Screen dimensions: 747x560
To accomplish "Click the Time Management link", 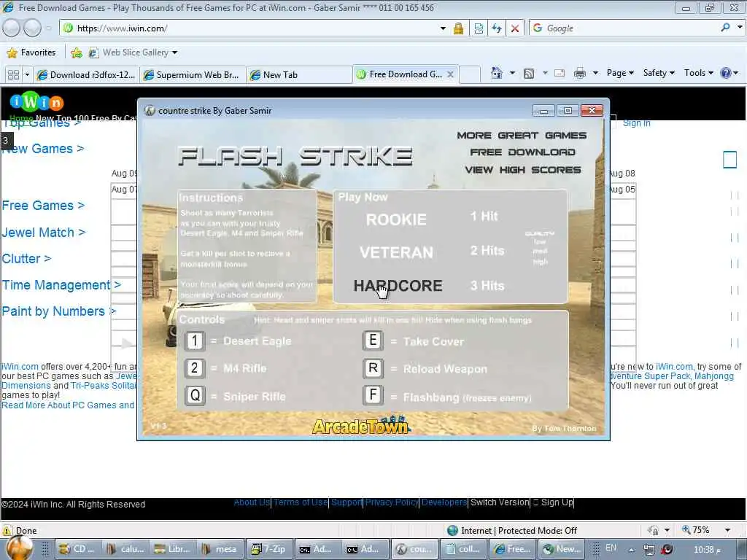I will pyautogui.click(x=61, y=285).
